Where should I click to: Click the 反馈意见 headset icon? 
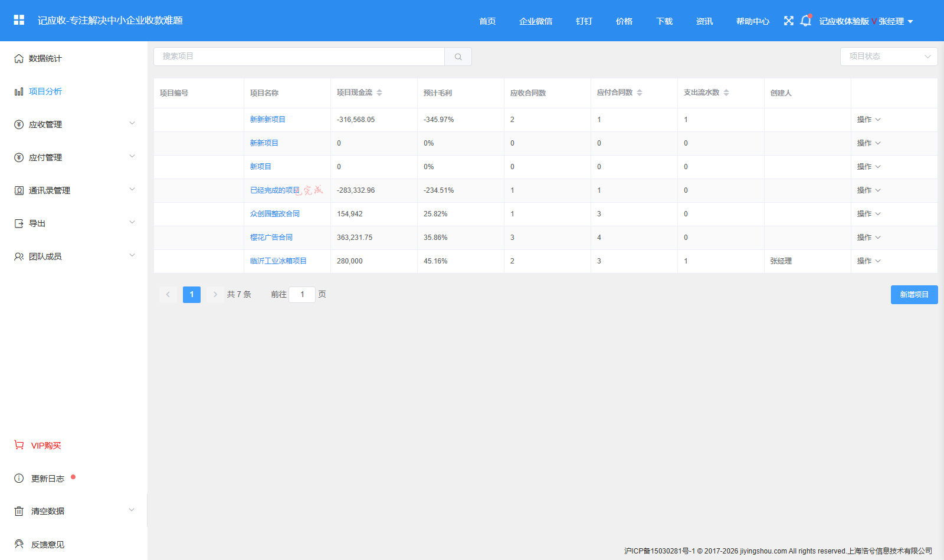point(19,544)
